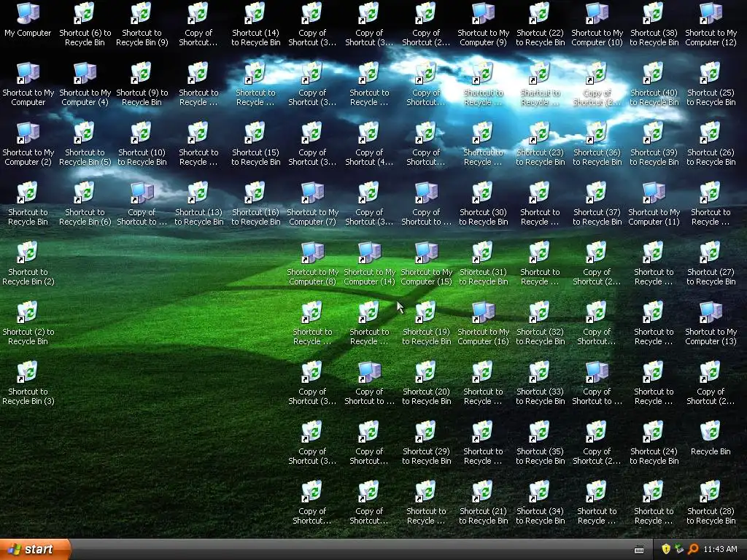
Task: Click Shortcut to My Computer (16)
Action: pyautogui.click(x=483, y=323)
